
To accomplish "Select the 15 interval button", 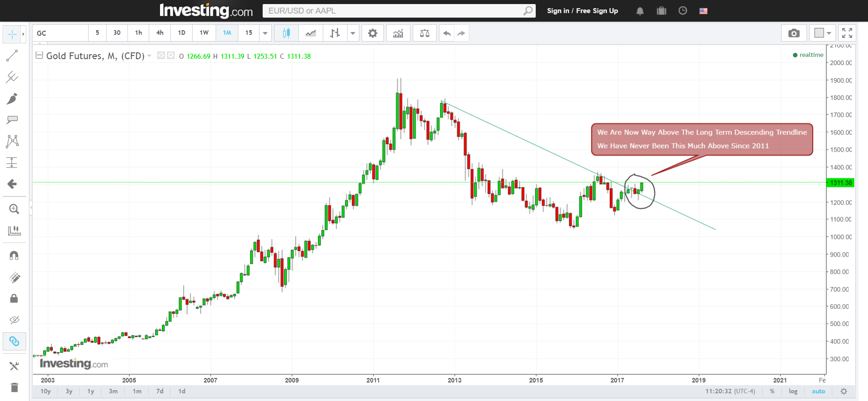I will coord(249,33).
